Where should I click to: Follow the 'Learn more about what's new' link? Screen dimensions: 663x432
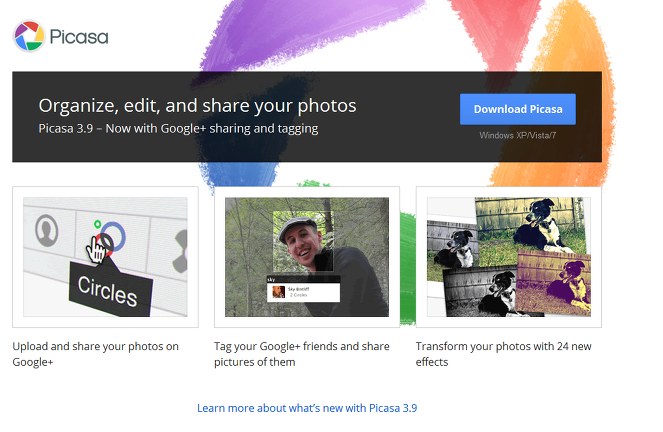[307, 408]
